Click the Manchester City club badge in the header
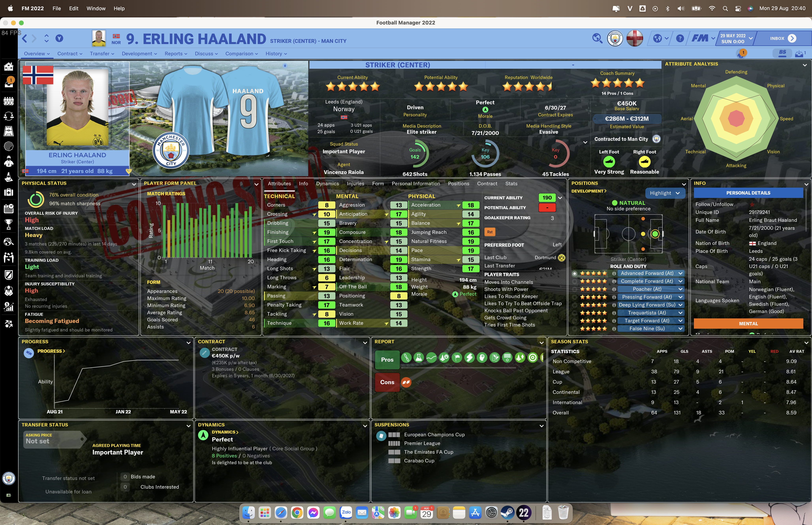Viewport: 812px width, 525px height. tap(615, 38)
